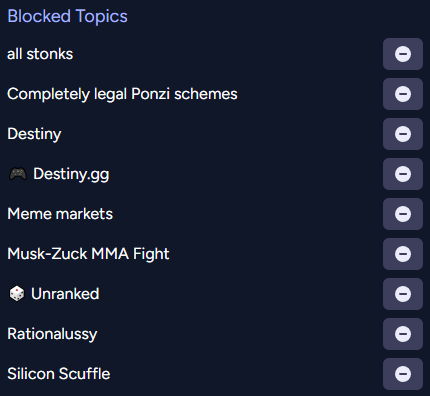Open the Musk-Zuck MMA Fight label
The image size is (430, 396).
click(x=88, y=254)
